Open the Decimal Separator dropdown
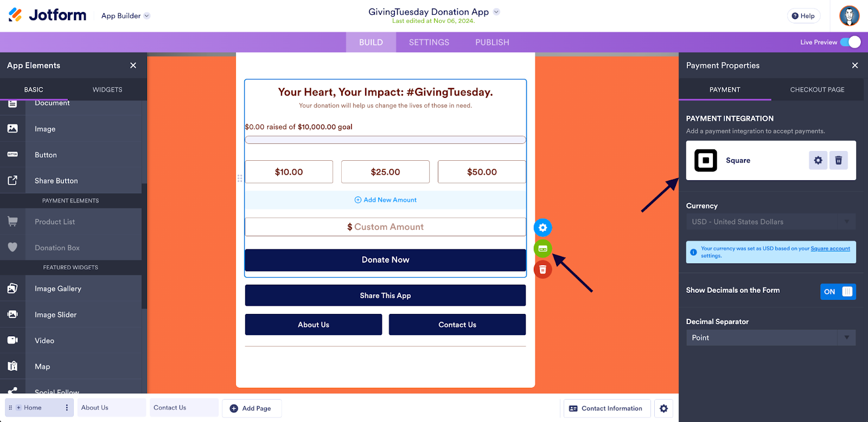Viewport: 868px width, 422px height. [x=770, y=338]
